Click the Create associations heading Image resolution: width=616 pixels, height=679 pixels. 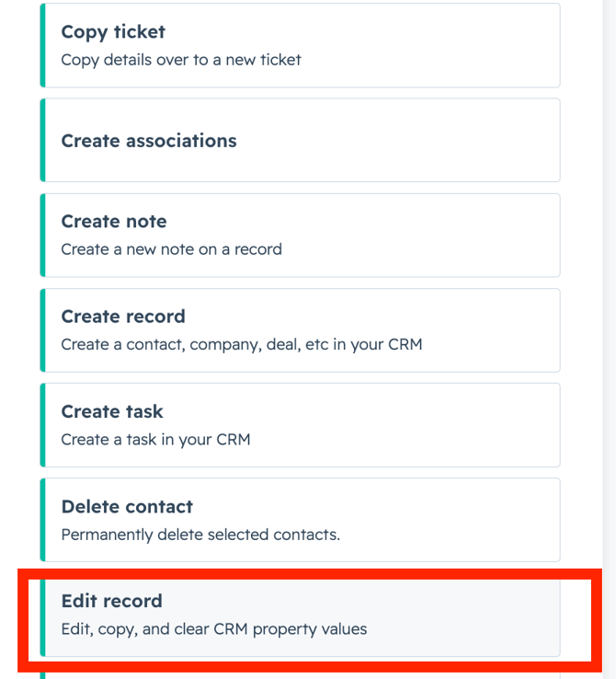[x=149, y=141]
